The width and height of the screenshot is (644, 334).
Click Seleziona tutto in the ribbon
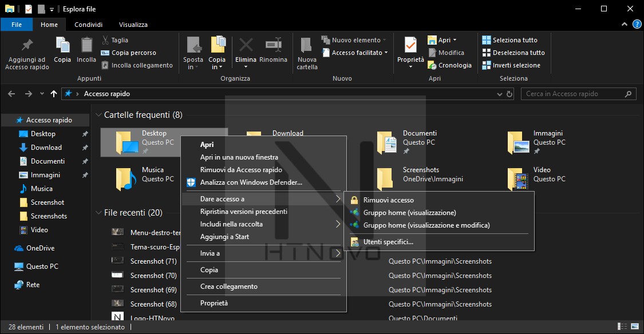click(x=509, y=39)
